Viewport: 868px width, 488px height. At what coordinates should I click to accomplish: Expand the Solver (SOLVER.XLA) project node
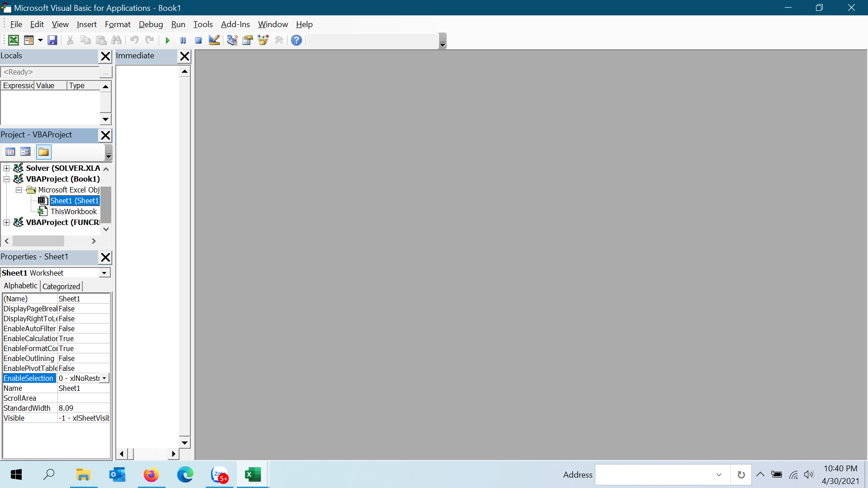(x=7, y=168)
